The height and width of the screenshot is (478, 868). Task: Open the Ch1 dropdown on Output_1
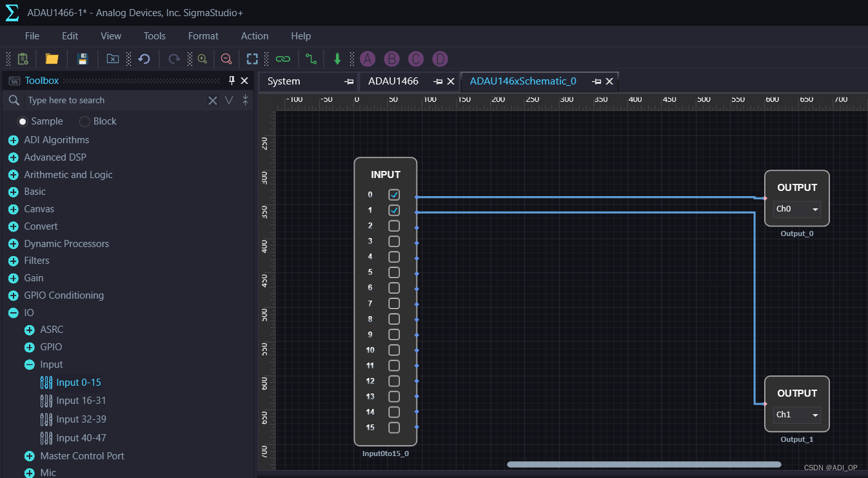pyautogui.click(x=797, y=415)
